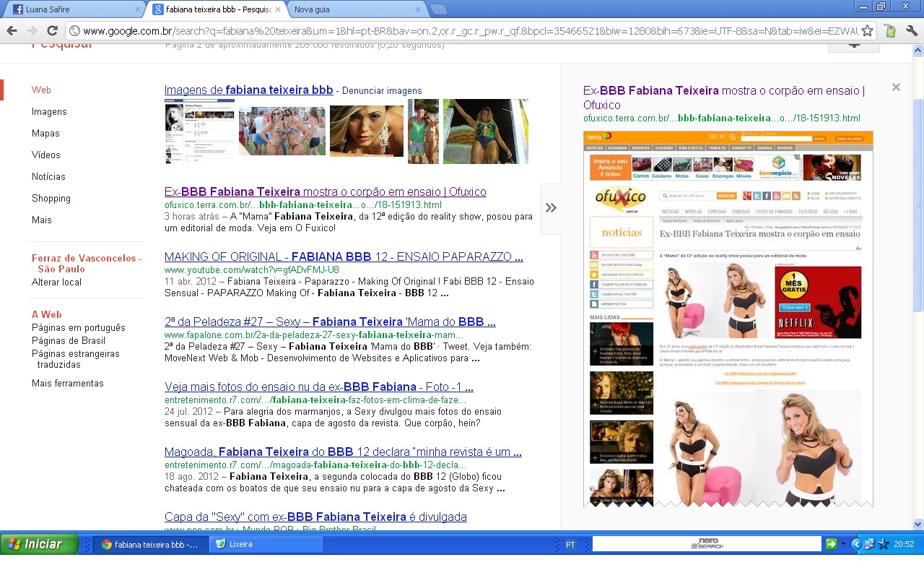Screen dimensions: 924x578
Task: Click the Ferraz de Vasconcelos - São Paulo location
Action: pos(87,264)
